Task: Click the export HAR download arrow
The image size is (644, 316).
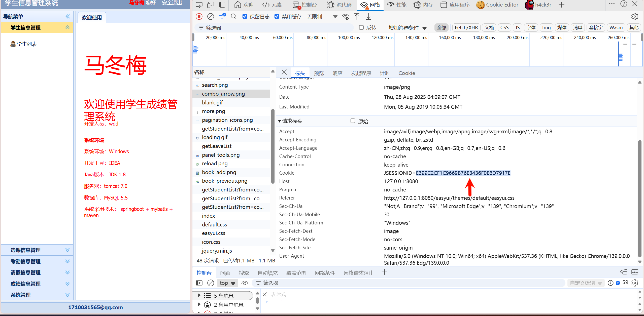Action: (368, 17)
